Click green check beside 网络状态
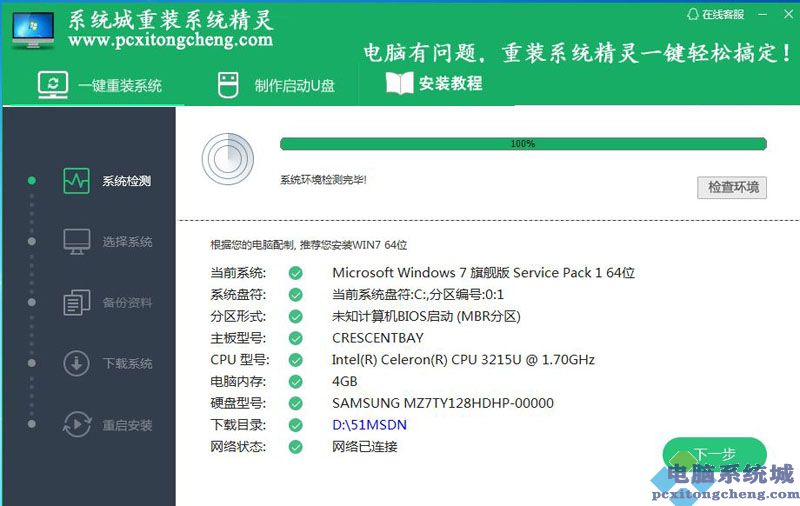This screenshot has height=506, width=800. click(x=295, y=447)
